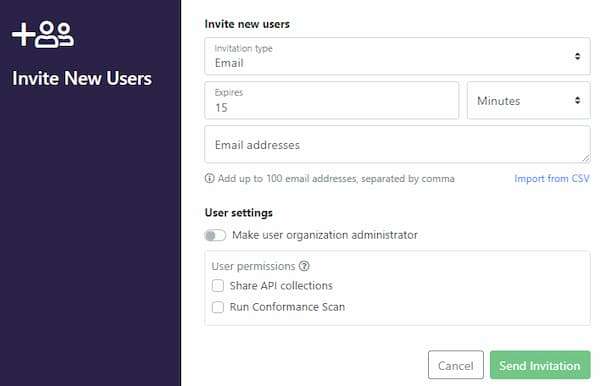
Task: Check the Share API collections checkbox
Action: (x=218, y=285)
